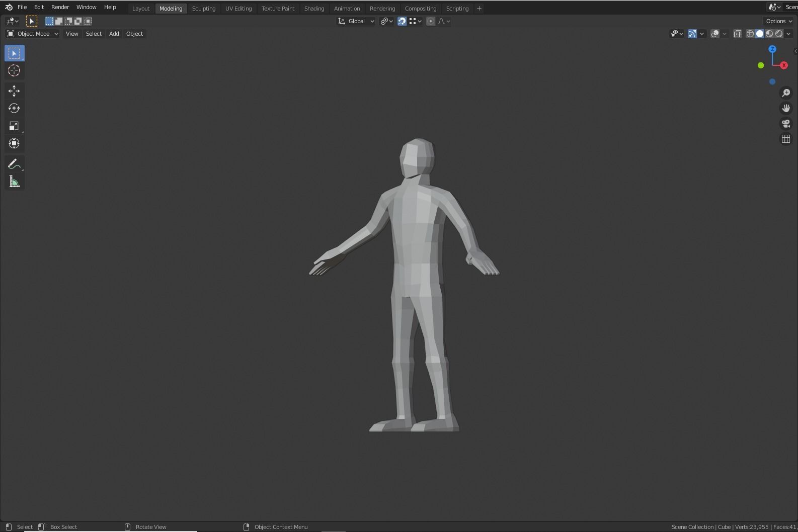Open object types visibility dropdown
Viewport: 798px width, 532px height.
coord(677,34)
